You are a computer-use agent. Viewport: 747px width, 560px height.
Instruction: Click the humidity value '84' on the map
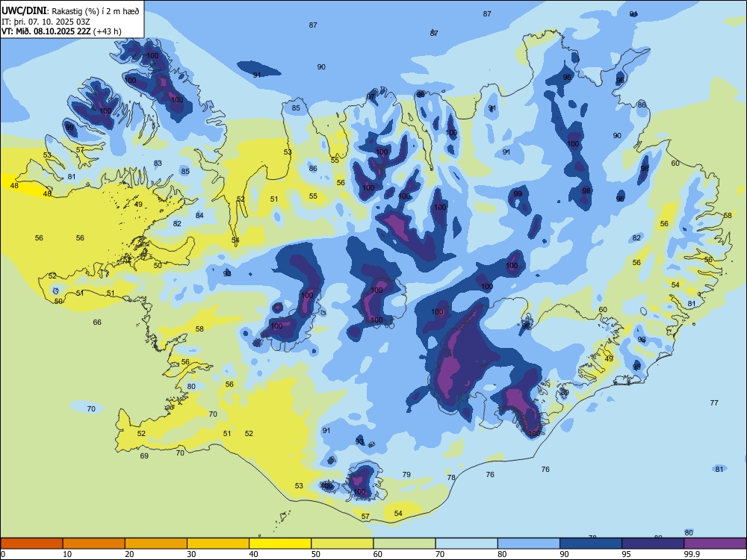(x=199, y=215)
